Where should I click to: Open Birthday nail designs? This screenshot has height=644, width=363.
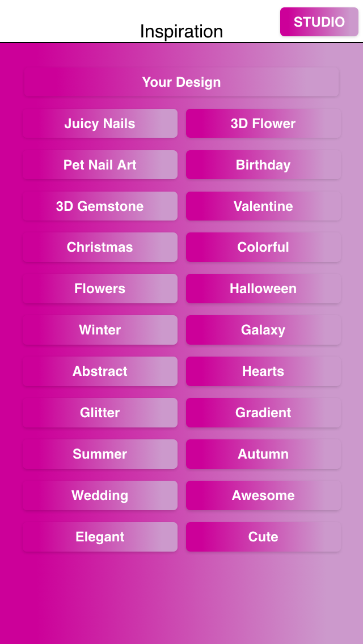click(263, 165)
